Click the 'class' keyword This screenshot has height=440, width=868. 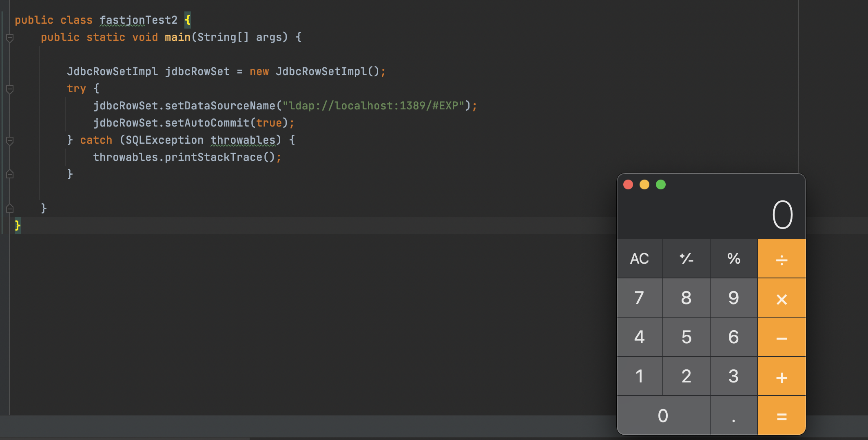pos(77,20)
